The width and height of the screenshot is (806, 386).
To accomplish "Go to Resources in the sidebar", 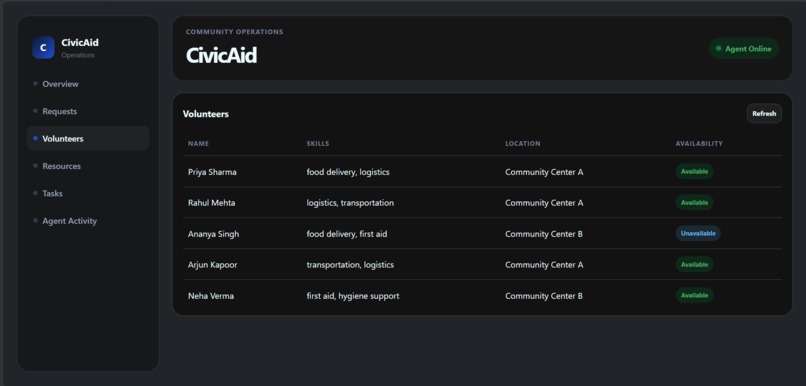I will click(61, 166).
